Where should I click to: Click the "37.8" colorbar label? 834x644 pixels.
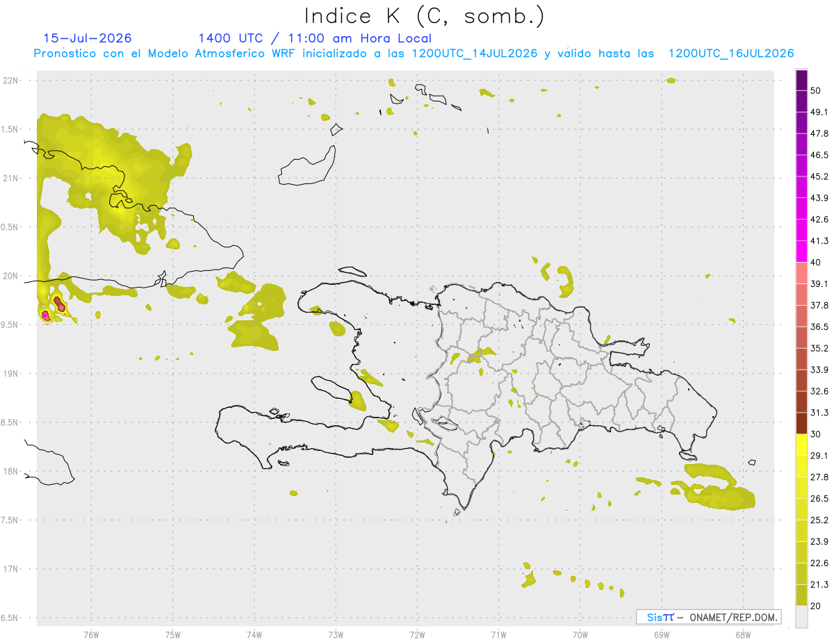[819, 305]
